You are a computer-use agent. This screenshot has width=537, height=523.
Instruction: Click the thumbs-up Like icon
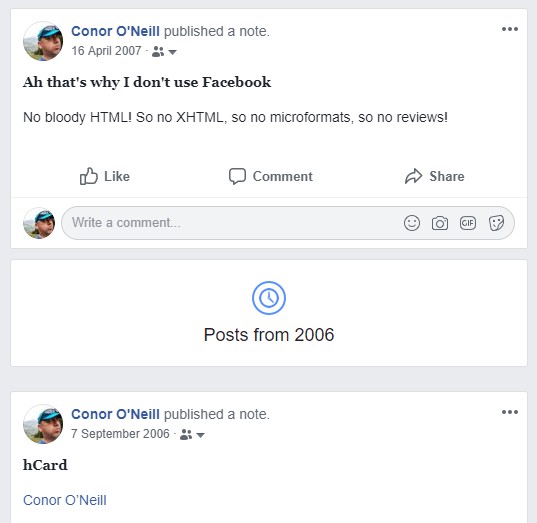[x=89, y=176]
